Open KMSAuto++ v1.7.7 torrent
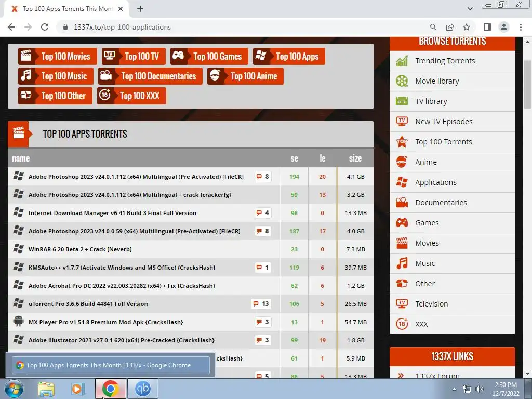This screenshot has height=399, width=532. click(x=122, y=268)
